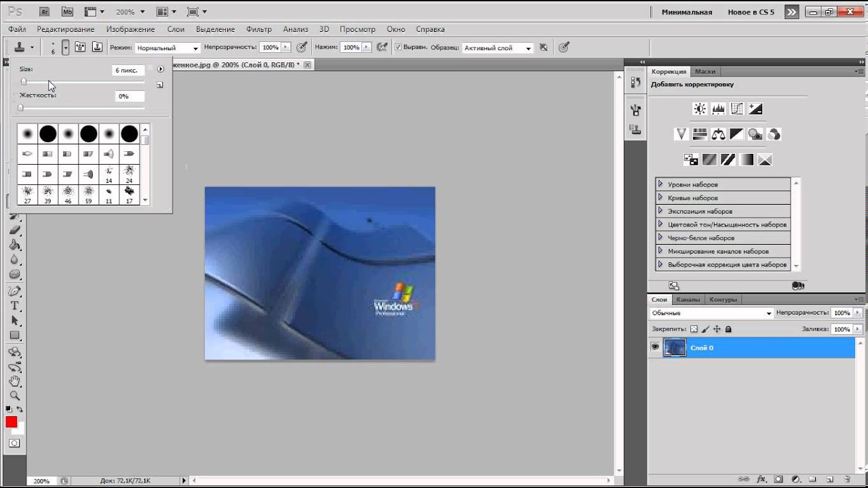Open the brush preset picker arrow
Image resolution: width=868 pixels, height=488 pixels.
[66, 47]
